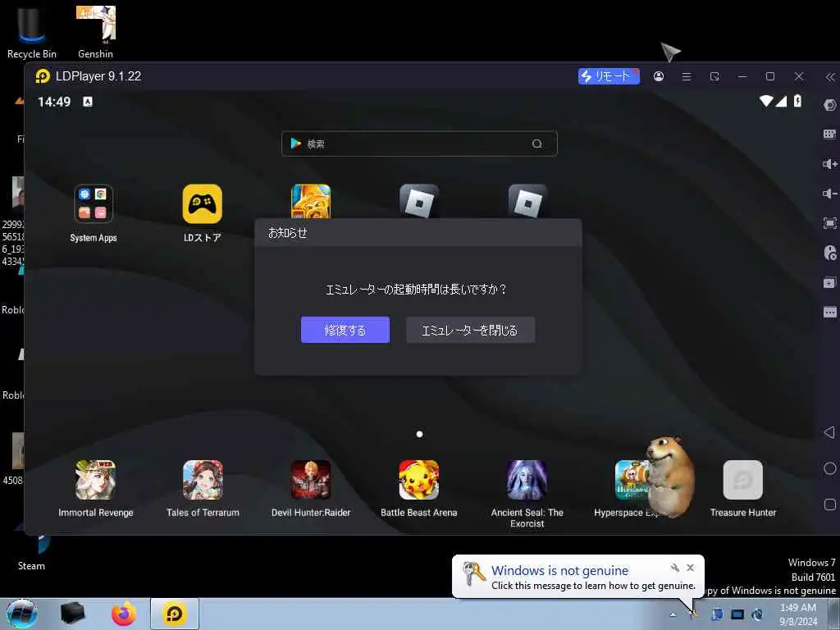Click エミュレーターを閉じる button
The height and width of the screenshot is (630, 840).
click(x=470, y=330)
